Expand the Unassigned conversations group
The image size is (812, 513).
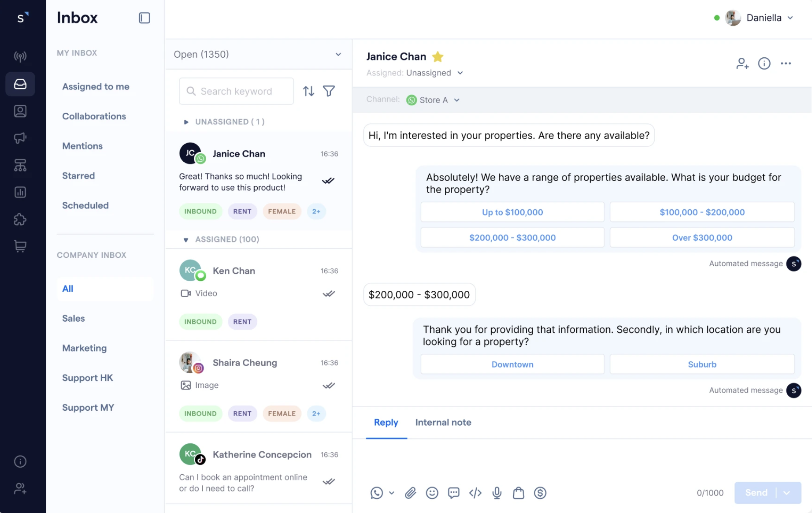[186, 122]
